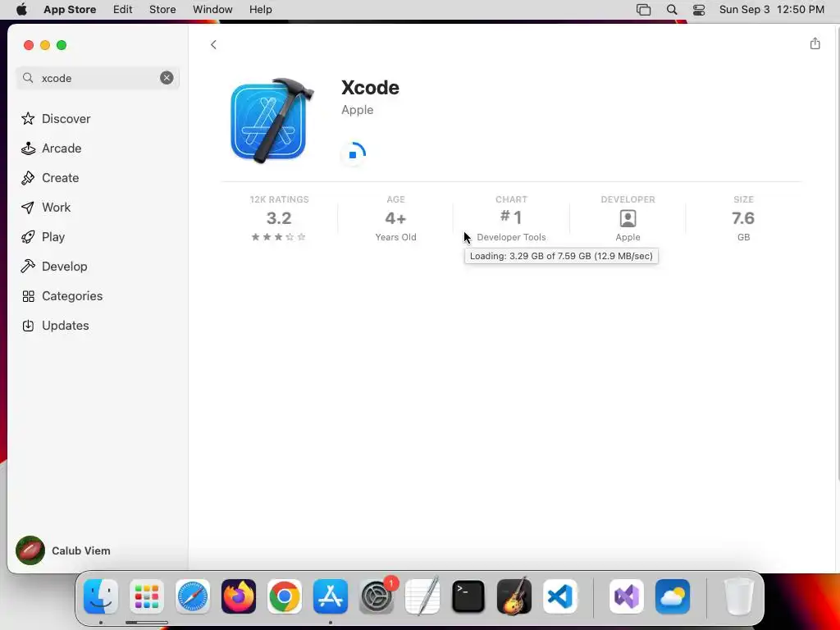The width and height of the screenshot is (840, 630).
Task: Open the #1 Developer Tools chart
Action: coord(511,218)
